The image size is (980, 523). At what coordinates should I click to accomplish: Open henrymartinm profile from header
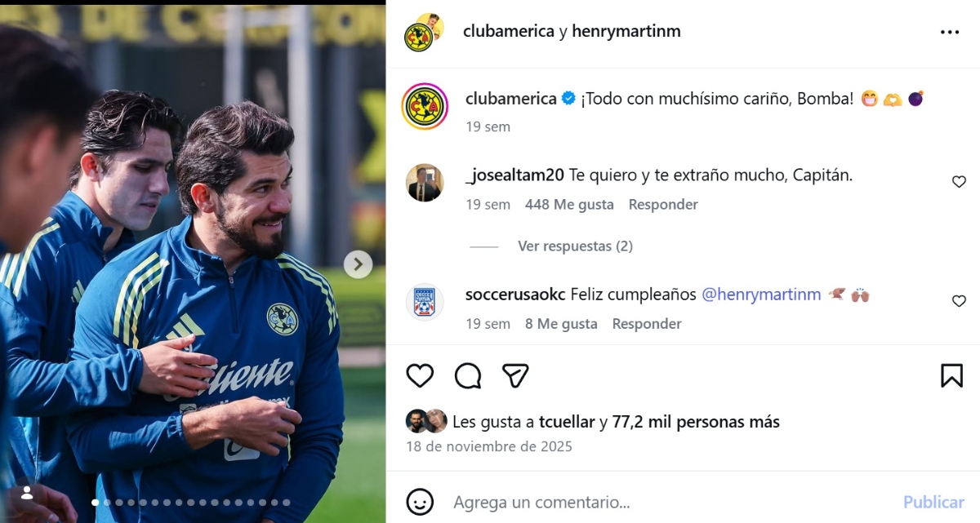626,31
